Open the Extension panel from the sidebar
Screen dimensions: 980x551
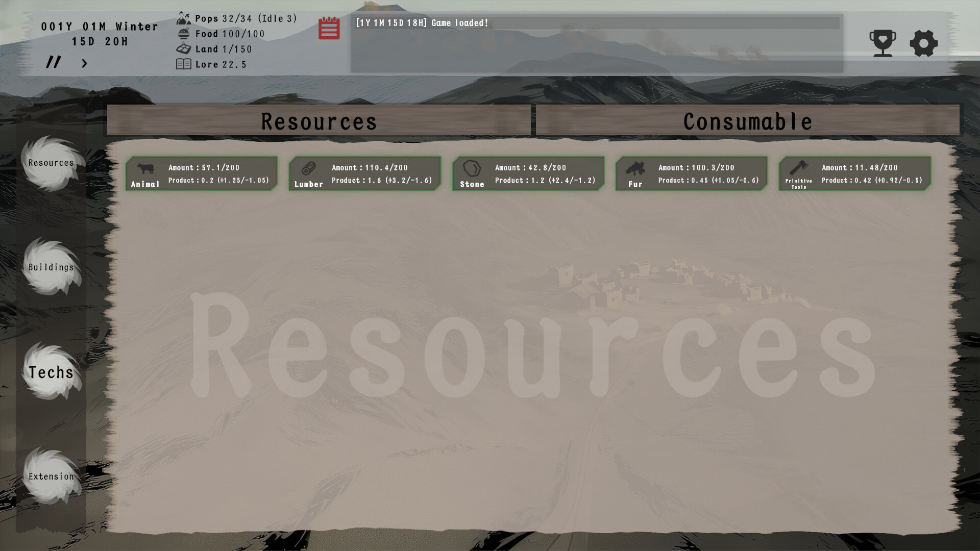(51, 475)
